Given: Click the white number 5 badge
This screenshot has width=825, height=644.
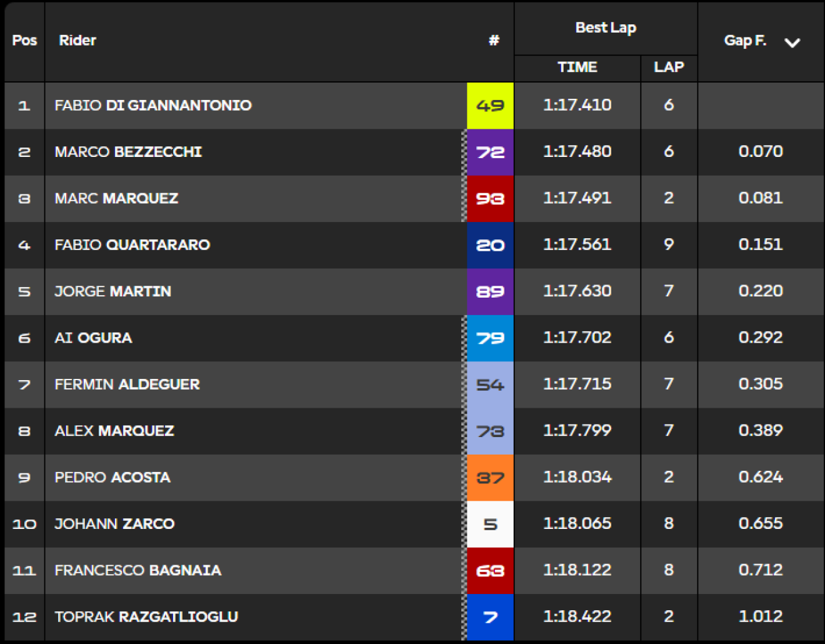Looking at the screenshot, I should coord(490,524).
